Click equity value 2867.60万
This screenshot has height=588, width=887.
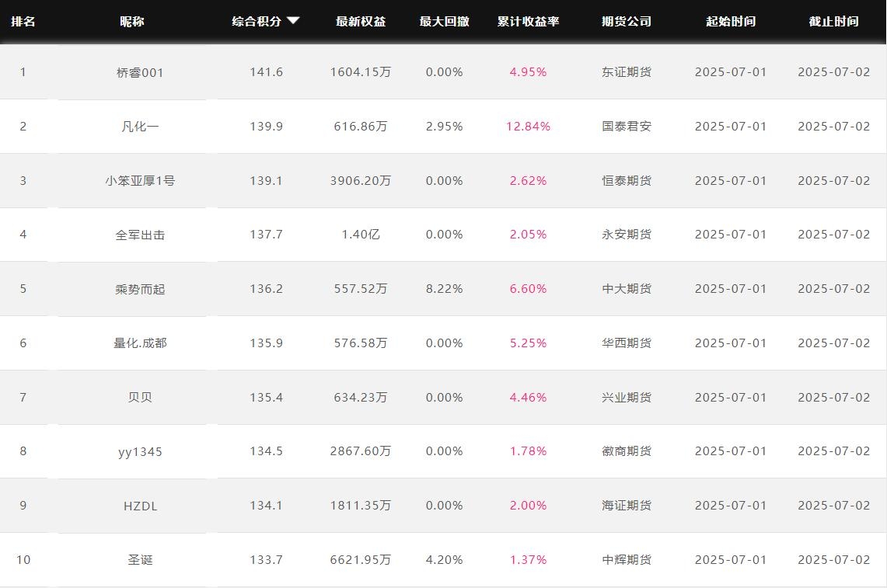pos(361,451)
